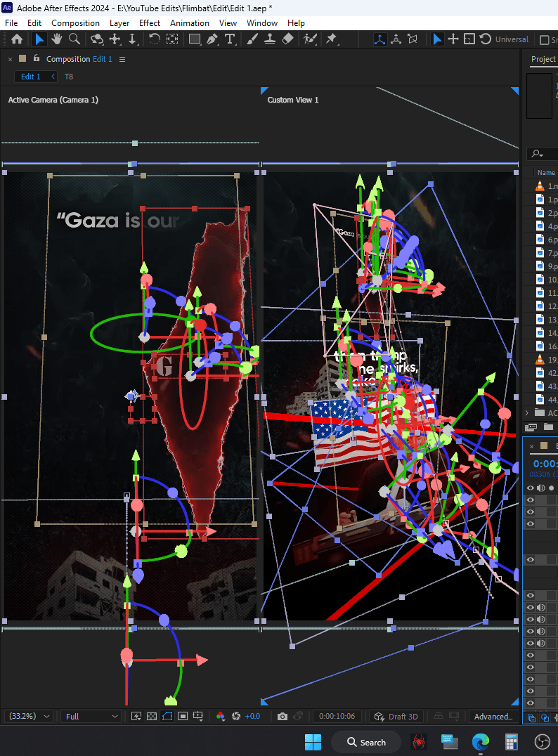Screen dimensions: 558x756
Task: Enable View Axis mode icon
Action: (413, 39)
